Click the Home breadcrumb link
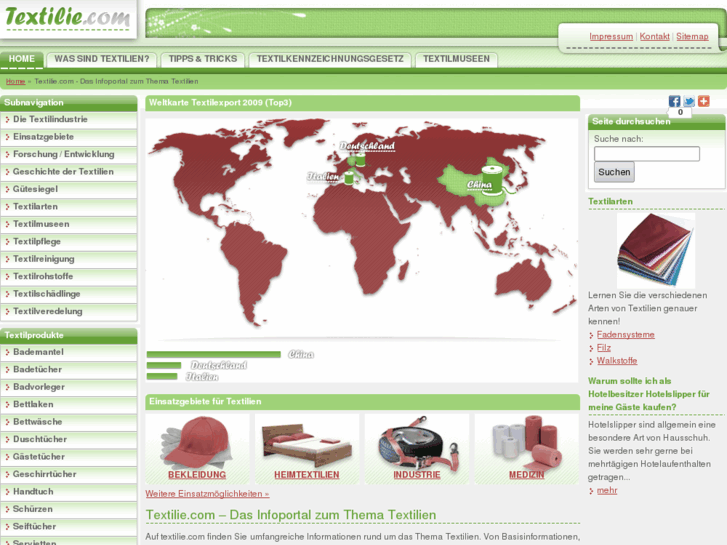 15,81
